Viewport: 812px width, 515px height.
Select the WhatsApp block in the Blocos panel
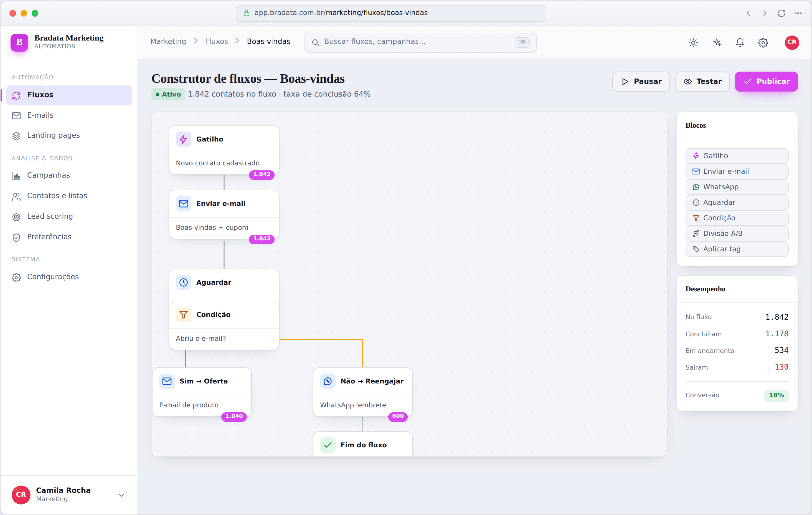pos(737,187)
